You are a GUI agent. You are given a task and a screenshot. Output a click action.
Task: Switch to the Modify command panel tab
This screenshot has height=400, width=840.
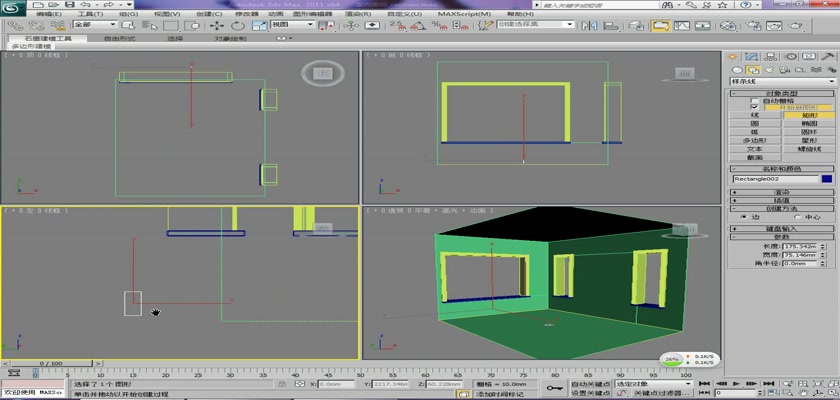(x=751, y=57)
